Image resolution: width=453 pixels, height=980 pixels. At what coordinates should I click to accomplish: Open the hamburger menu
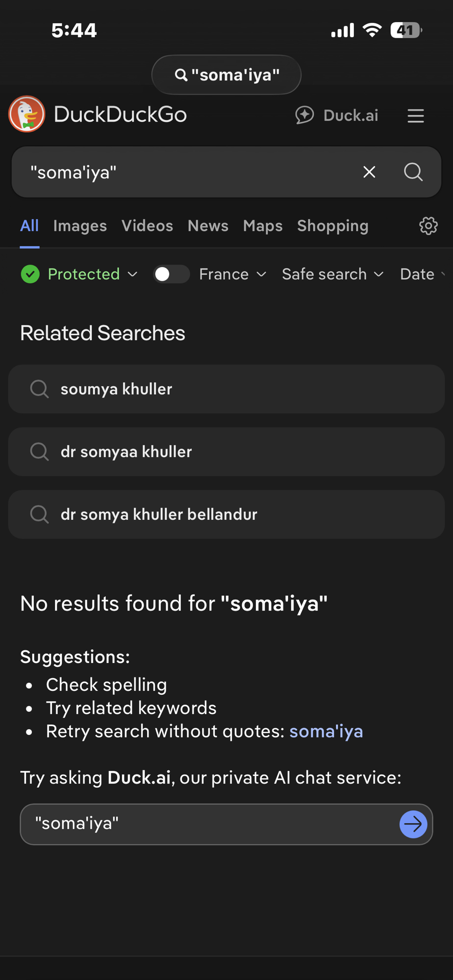(415, 116)
